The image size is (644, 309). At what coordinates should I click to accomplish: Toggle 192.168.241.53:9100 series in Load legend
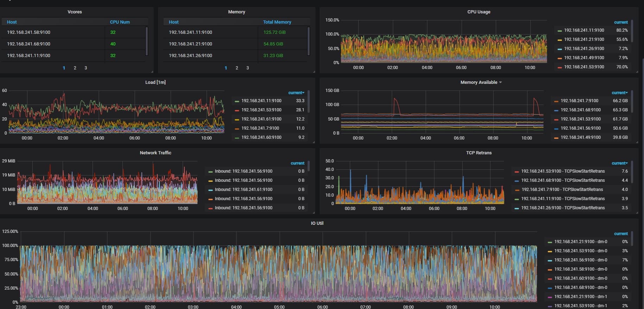pyautogui.click(x=261, y=110)
